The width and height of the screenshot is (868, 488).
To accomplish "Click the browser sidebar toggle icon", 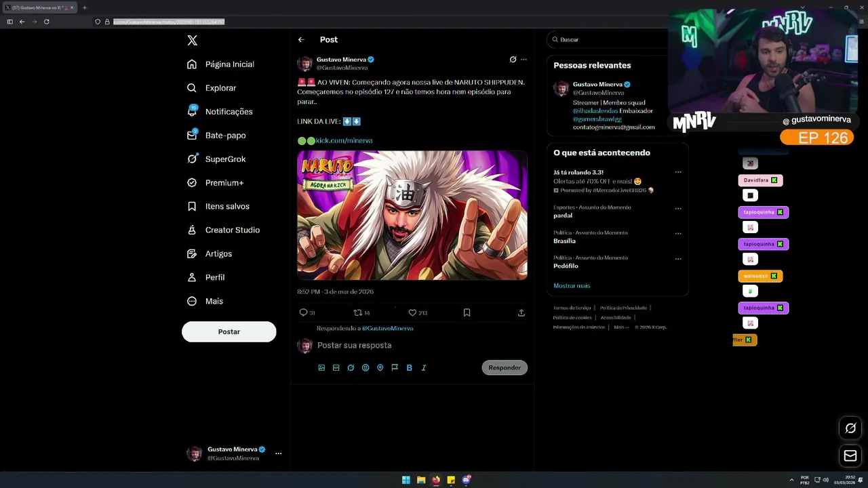I will [x=9, y=22].
